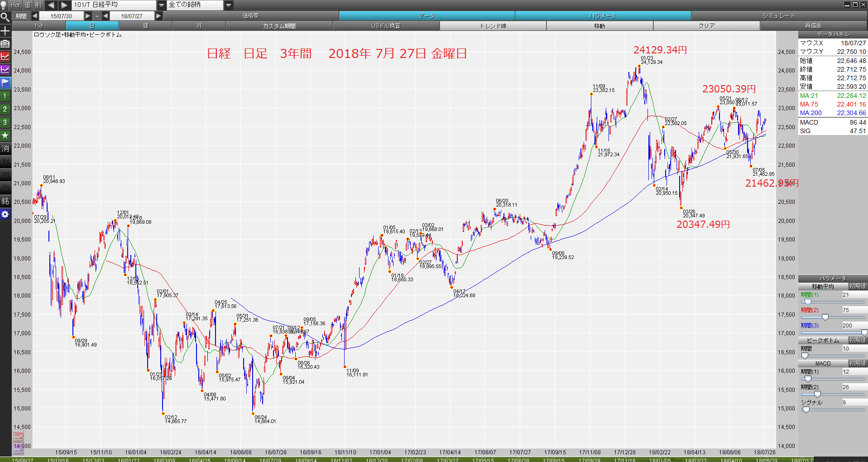This screenshot has height=462, width=868.
Task: Click the 詳 detail sidebar button
Action: coord(5,162)
